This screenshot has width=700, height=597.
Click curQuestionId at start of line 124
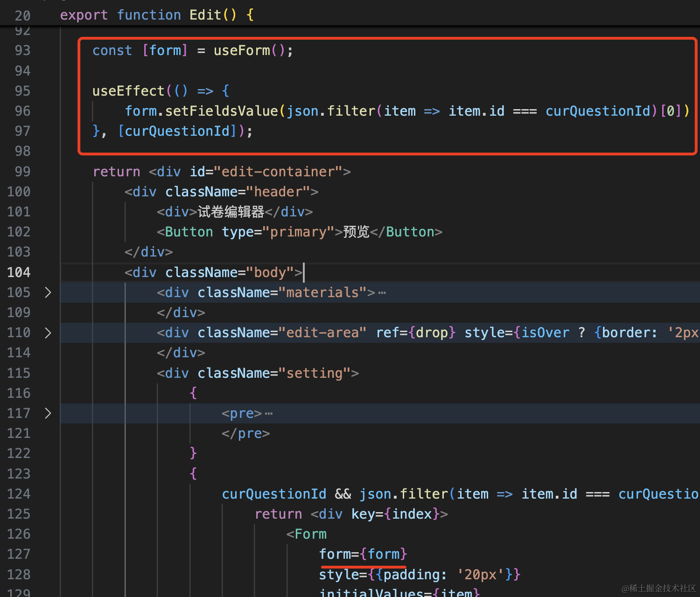pos(274,494)
